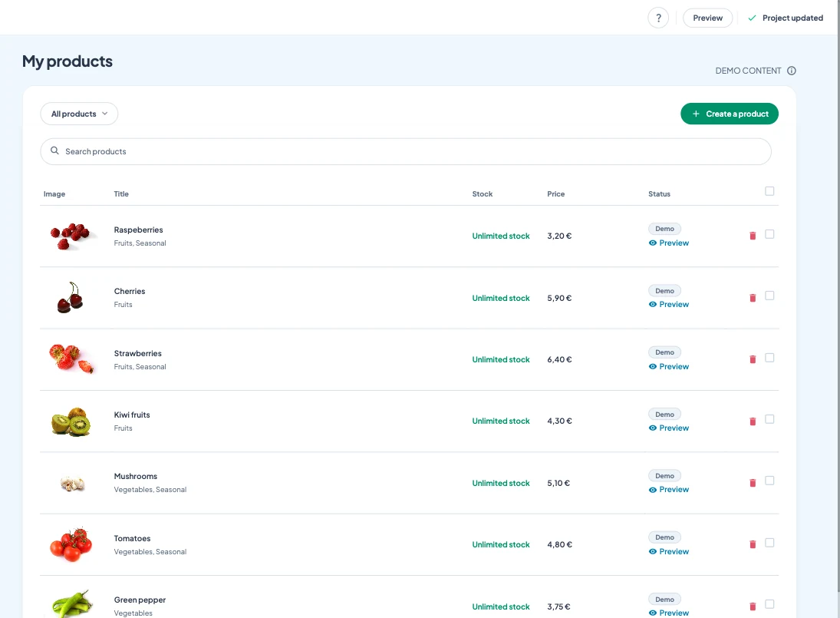
Task: Click the Tomatoes product title
Action: [x=132, y=538]
